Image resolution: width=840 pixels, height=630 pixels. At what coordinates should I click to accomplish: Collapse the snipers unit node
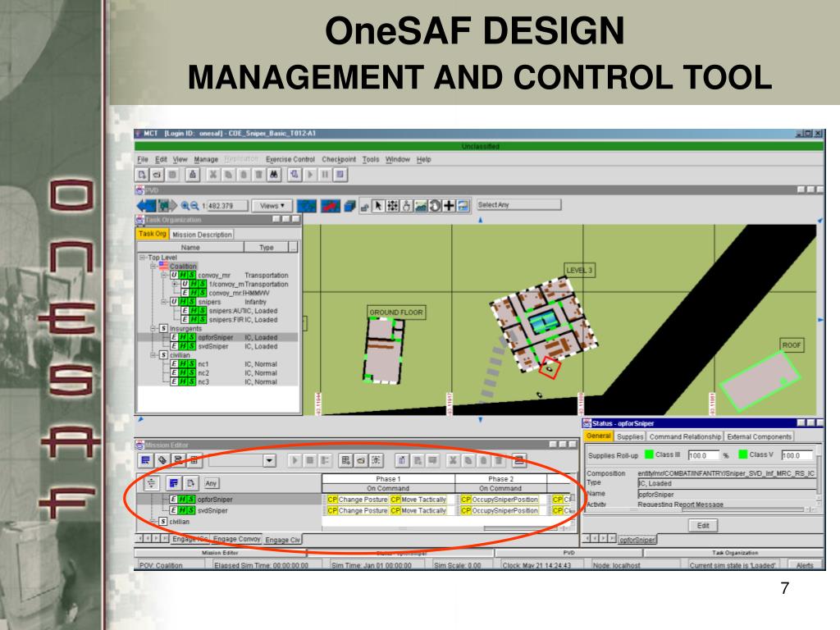pos(164,302)
